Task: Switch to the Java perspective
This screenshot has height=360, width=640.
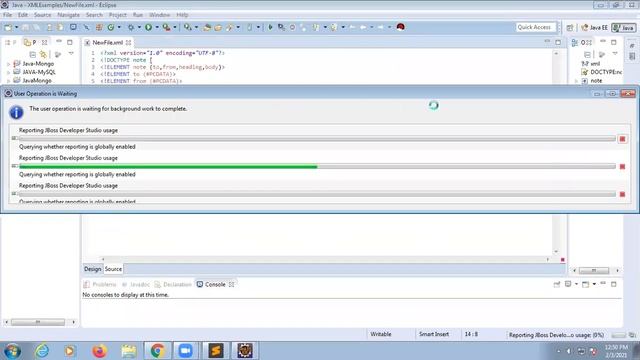Action: (x=624, y=28)
